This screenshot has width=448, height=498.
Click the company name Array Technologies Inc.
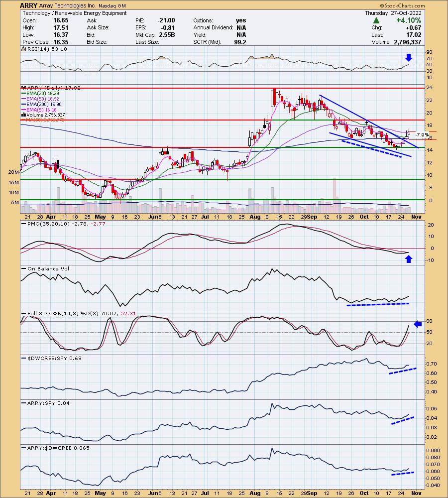[x=68, y=5]
